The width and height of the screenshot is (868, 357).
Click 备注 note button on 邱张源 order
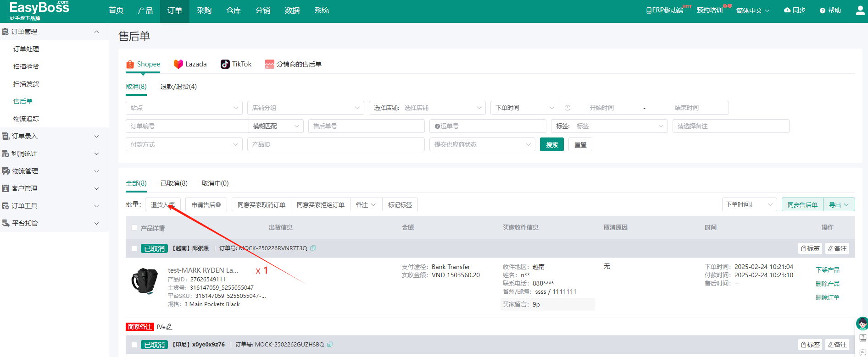837,248
